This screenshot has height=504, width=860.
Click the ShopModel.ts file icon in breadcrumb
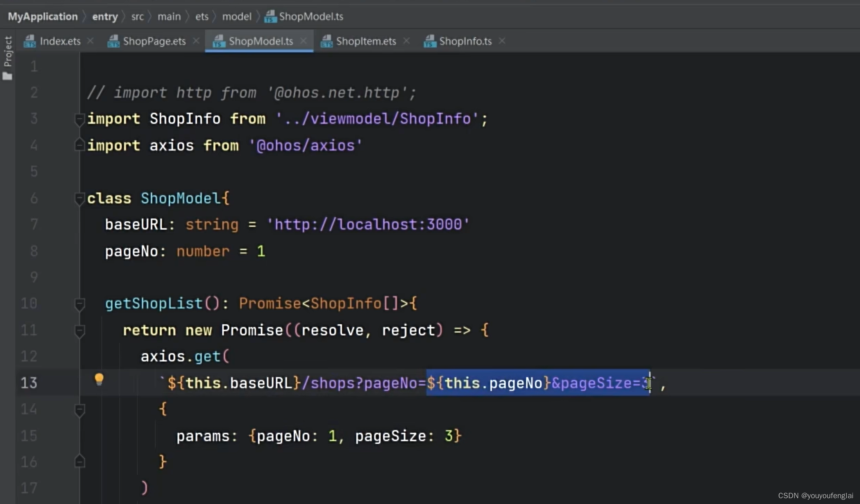pos(270,16)
